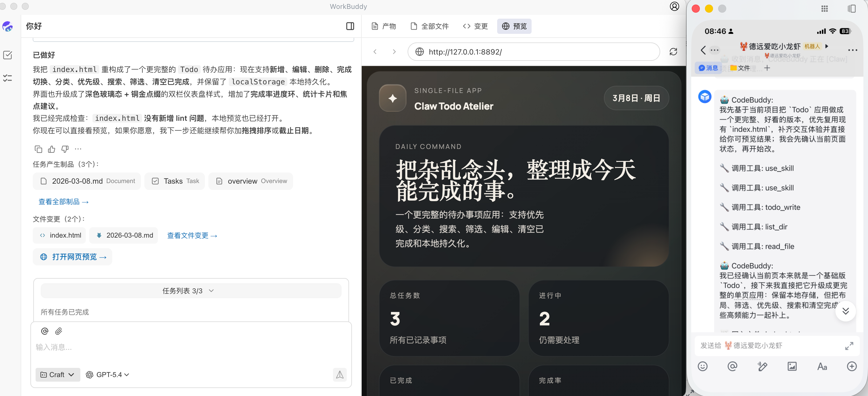Open the GPT-5.4 model selector
Image resolution: width=868 pixels, height=396 pixels.
[x=107, y=374]
